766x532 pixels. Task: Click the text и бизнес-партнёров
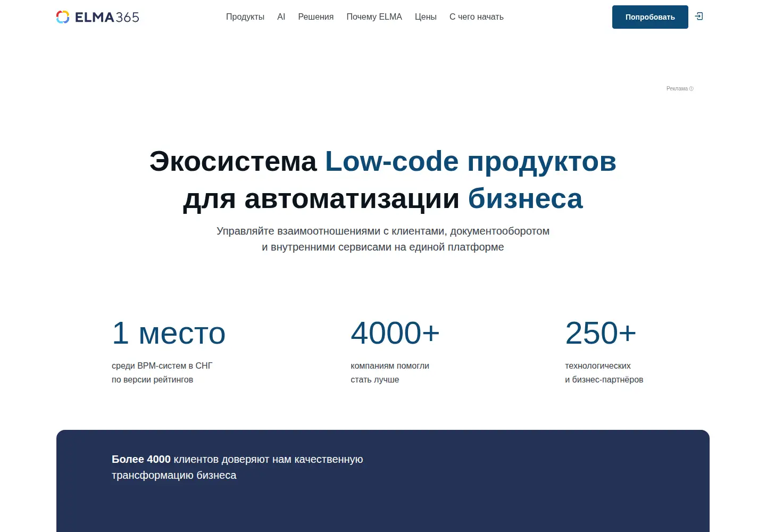604,379
